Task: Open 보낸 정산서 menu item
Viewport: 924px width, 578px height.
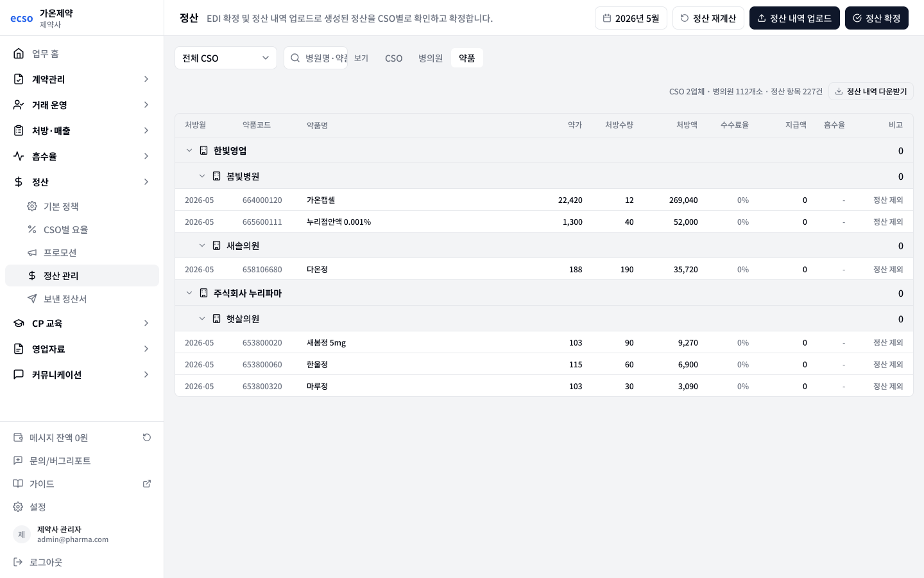Action: (x=82, y=299)
